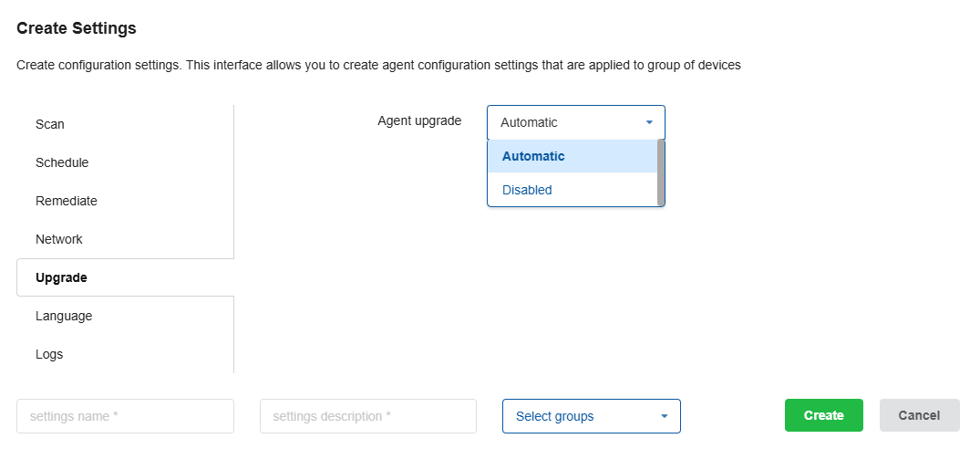
Task: Click the Cancel button
Action: (919, 415)
